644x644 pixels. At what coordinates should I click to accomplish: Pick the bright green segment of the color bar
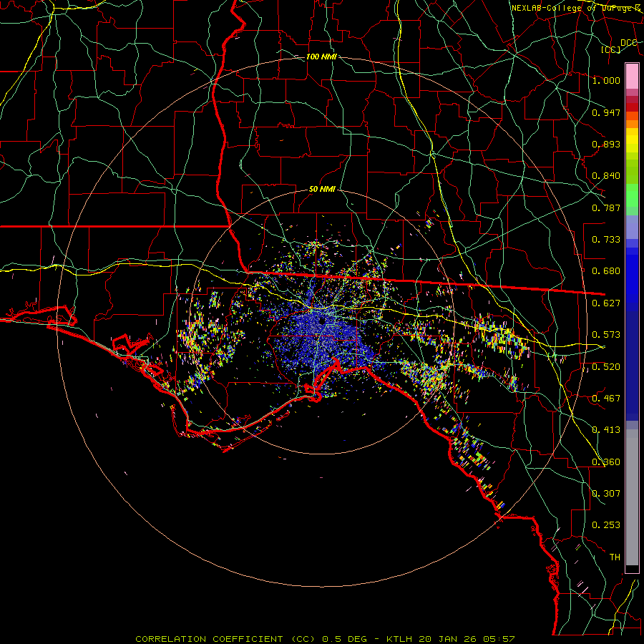632,195
